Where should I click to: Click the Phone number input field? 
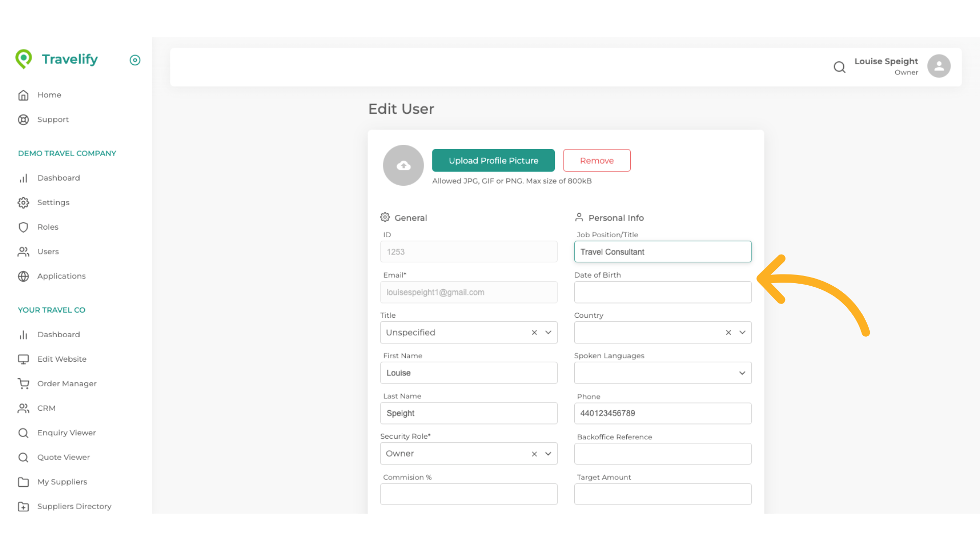663,413
